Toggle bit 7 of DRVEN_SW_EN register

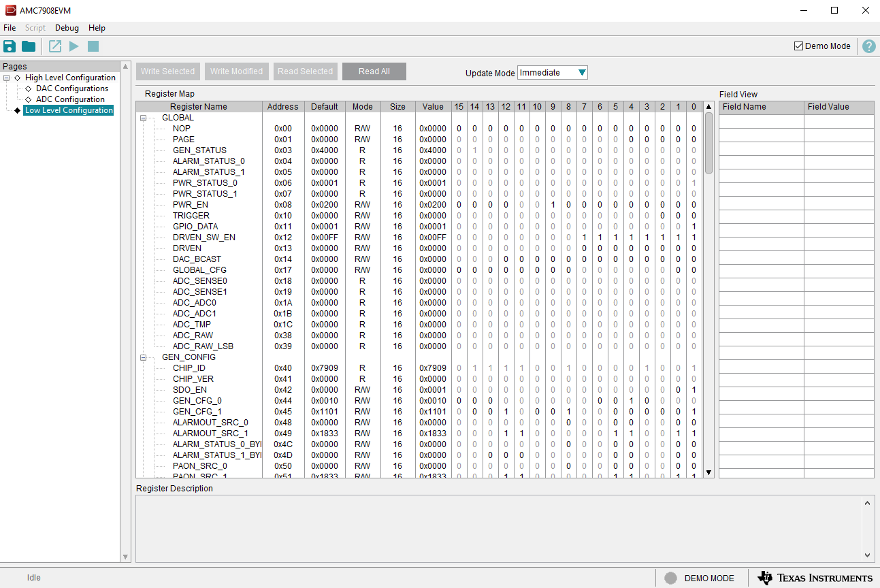pyautogui.click(x=584, y=238)
